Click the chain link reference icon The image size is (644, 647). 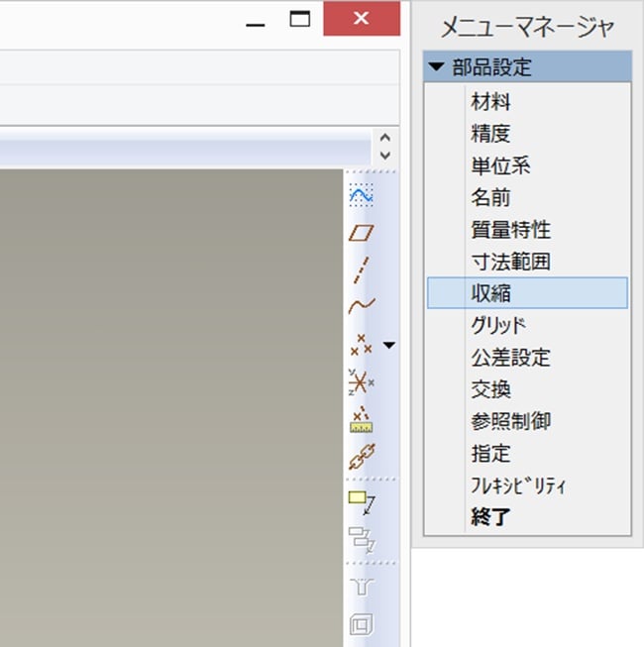click(x=361, y=457)
